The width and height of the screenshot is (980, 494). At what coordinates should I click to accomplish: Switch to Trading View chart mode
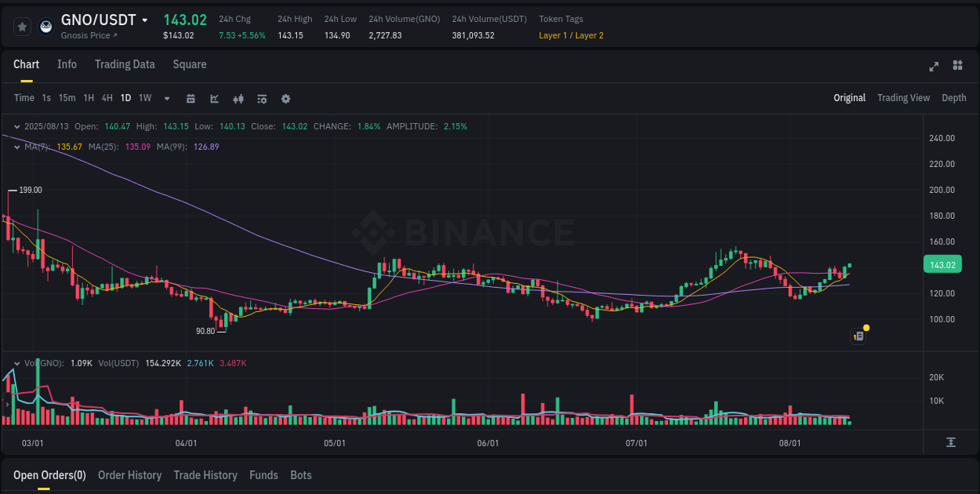tap(903, 98)
